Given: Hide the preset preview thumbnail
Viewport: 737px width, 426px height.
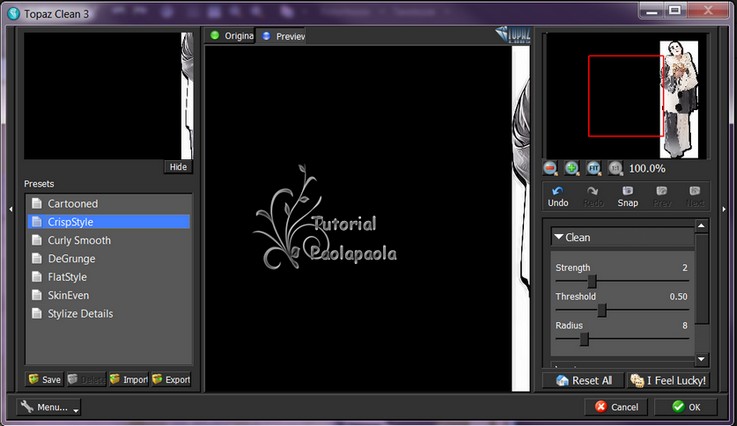Looking at the screenshot, I should (x=178, y=167).
